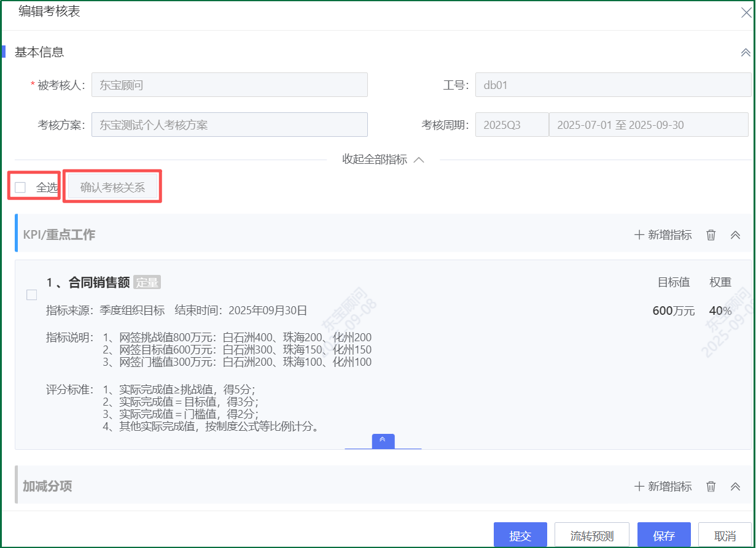
Task: Click the 考核方案 field
Action: tap(229, 125)
